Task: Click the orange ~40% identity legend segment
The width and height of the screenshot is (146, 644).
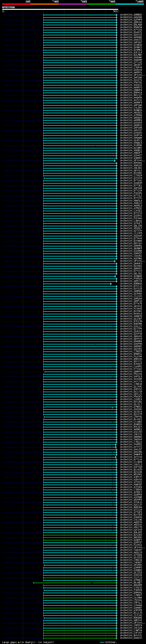Action: [x=45, y=4]
